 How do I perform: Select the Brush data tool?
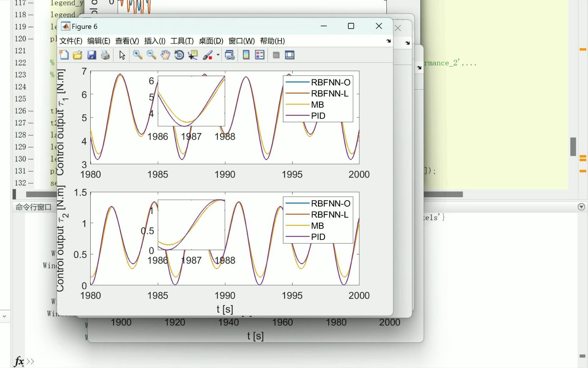tap(208, 55)
